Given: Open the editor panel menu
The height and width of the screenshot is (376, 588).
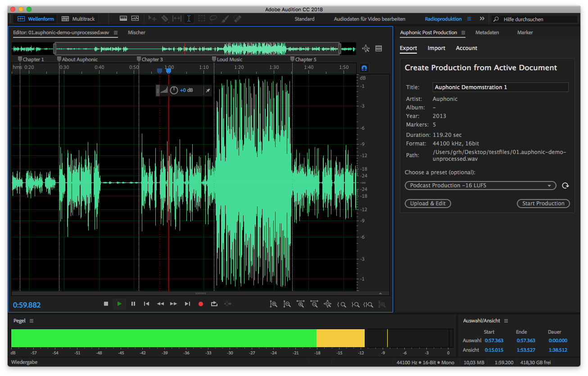Looking at the screenshot, I should [x=116, y=32].
